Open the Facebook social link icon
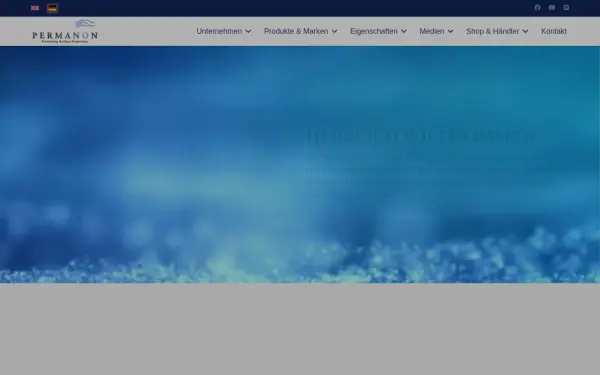Image resolution: width=600 pixels, height=375 pixels. [x=537, y=8]
